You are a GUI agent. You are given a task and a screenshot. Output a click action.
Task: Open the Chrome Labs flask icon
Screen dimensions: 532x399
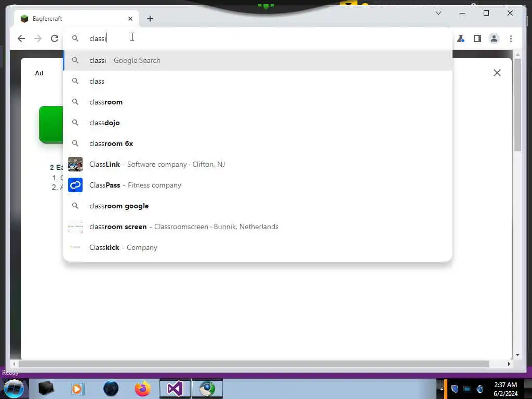tap(460, 38)
